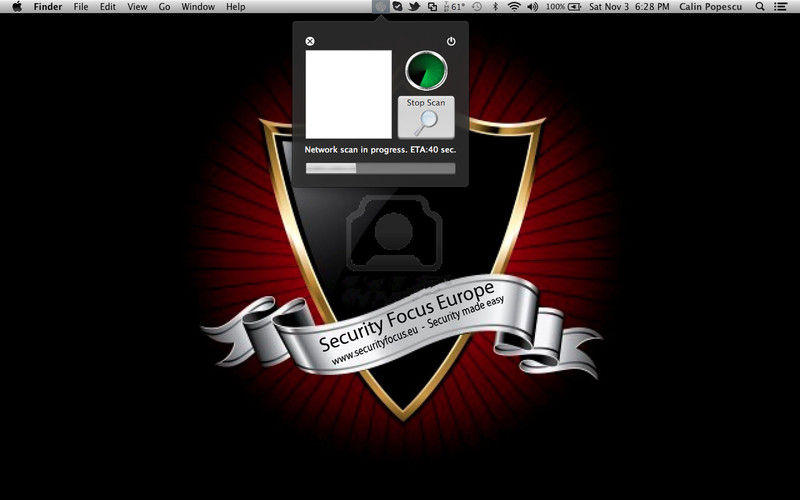Open the File menu
Image resolution: width=800 pixels, height=500 pixels.
[x=81, y=7]
